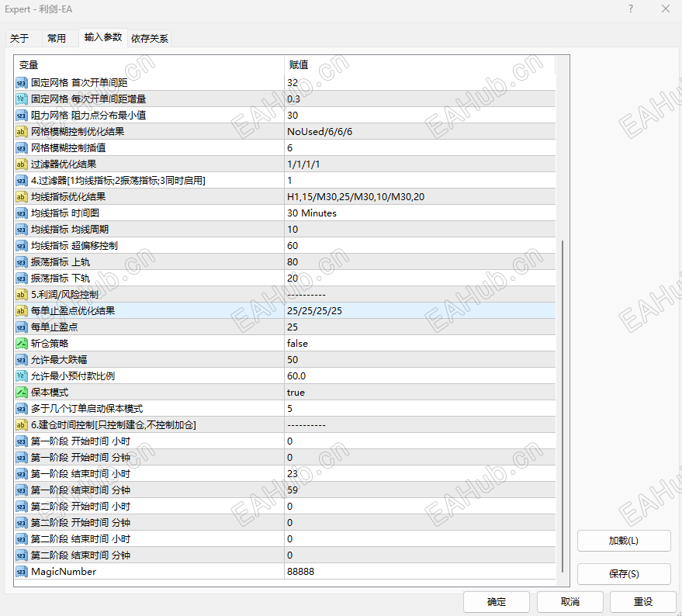Image resolution: width=682 pixels, height=616 pixels.
Task: Edit the NoUsed/6/6/6 value
Action: click(420, 132)
